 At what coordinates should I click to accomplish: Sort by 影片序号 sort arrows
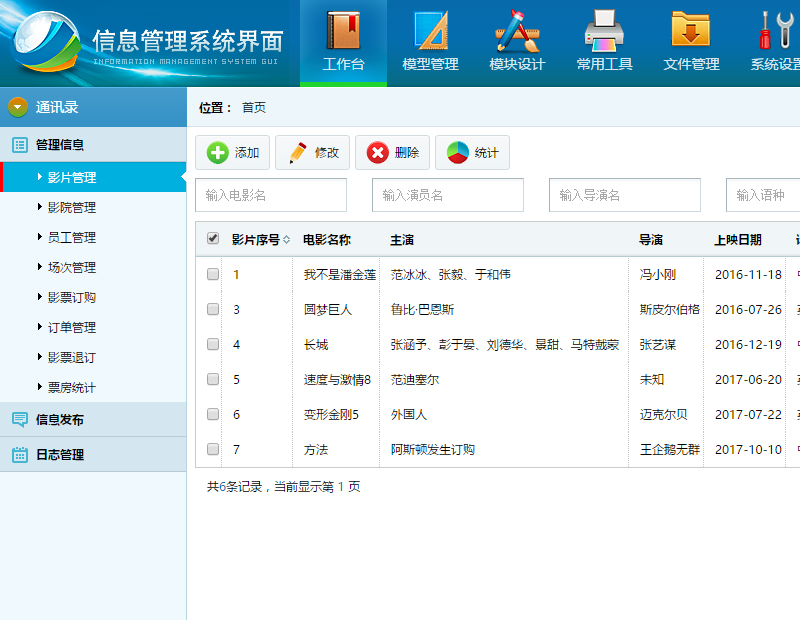[x=286, y=239]
